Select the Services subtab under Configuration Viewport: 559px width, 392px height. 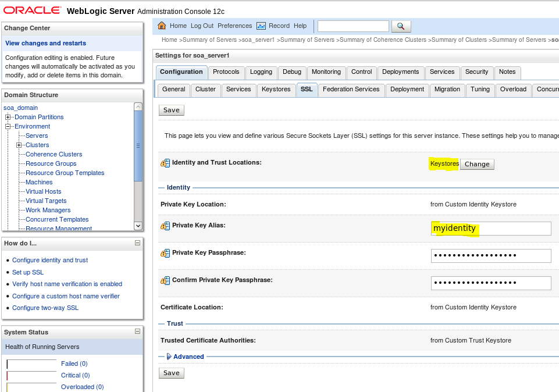point(238,90)
